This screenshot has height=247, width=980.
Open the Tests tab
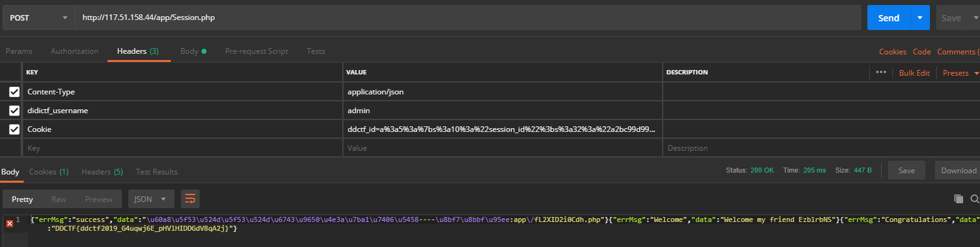tap(315, 51)
